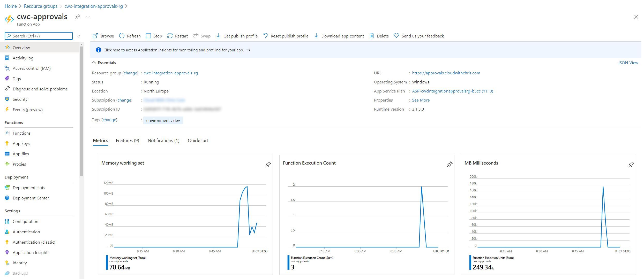Screen dimensions: 644x279
Task: Open Deployment slots
Action: point(39,188)
